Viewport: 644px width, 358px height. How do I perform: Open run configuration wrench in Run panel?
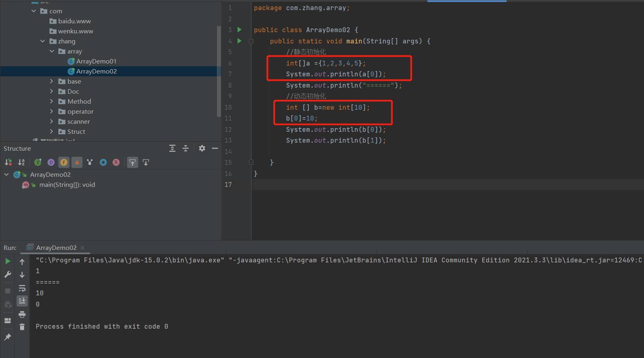[x=8, y=274]
